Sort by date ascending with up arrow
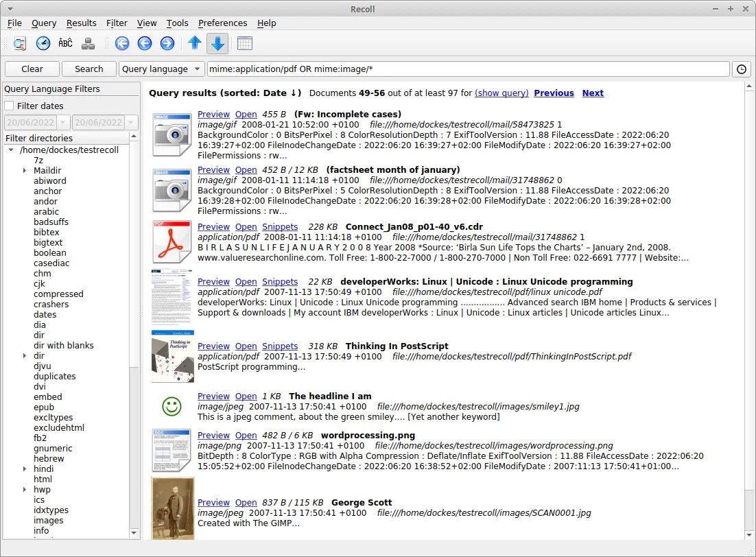756x557 pixels. pos(195,43)
